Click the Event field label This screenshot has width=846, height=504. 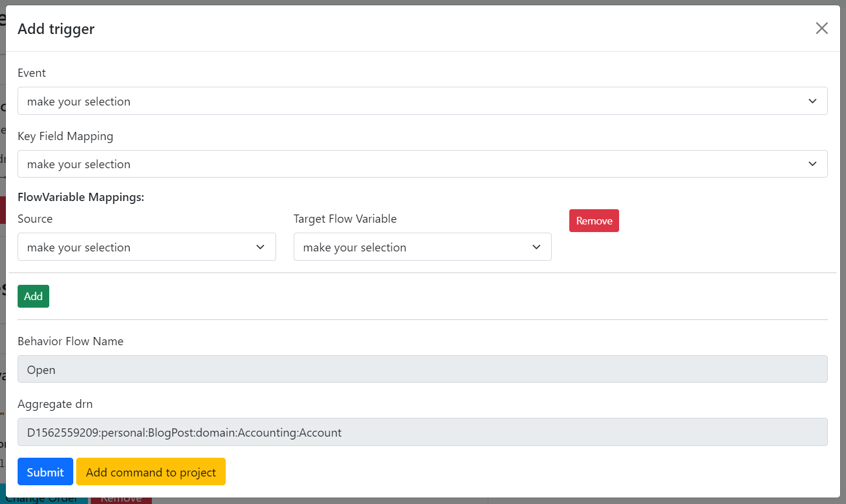click(32, 73)
